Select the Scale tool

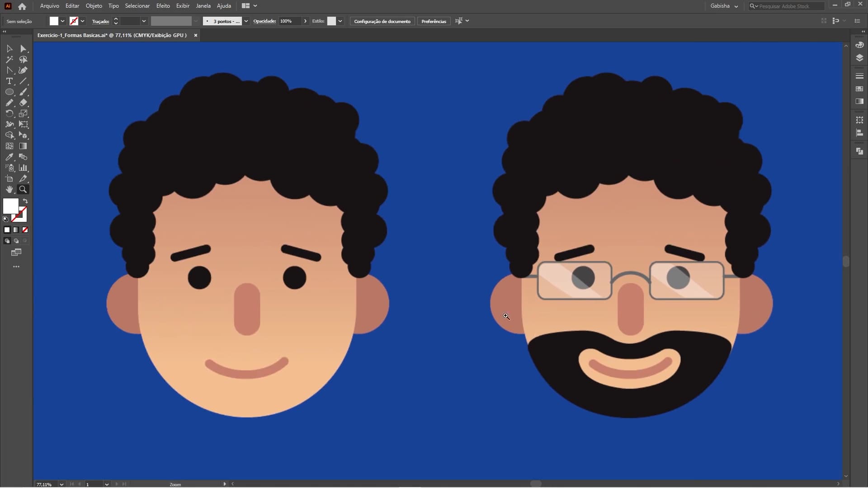[x=23, y=113]
